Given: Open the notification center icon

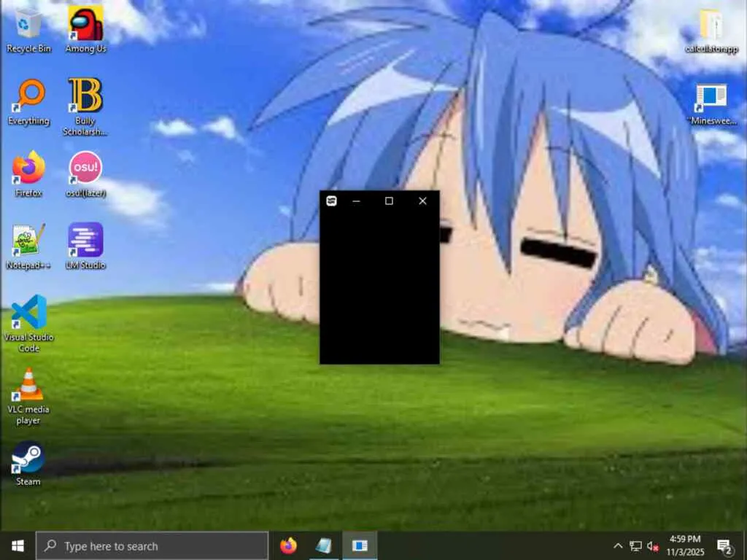Looking at the screenshot, I should (725, 547).
